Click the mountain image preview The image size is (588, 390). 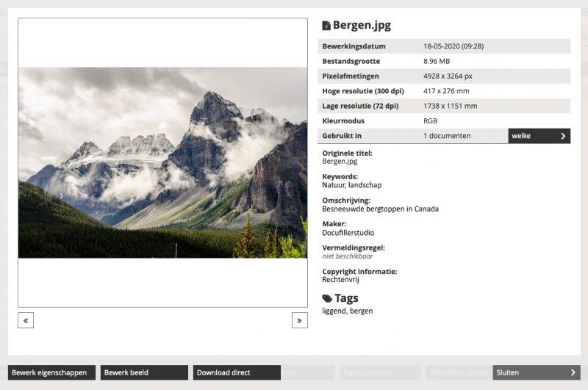[162, 162]
